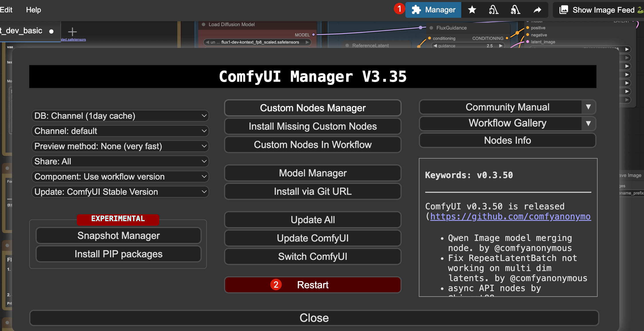Open the Edit menu
The width and height of the screenshot is (644, 331).
(x=6, y=10)
